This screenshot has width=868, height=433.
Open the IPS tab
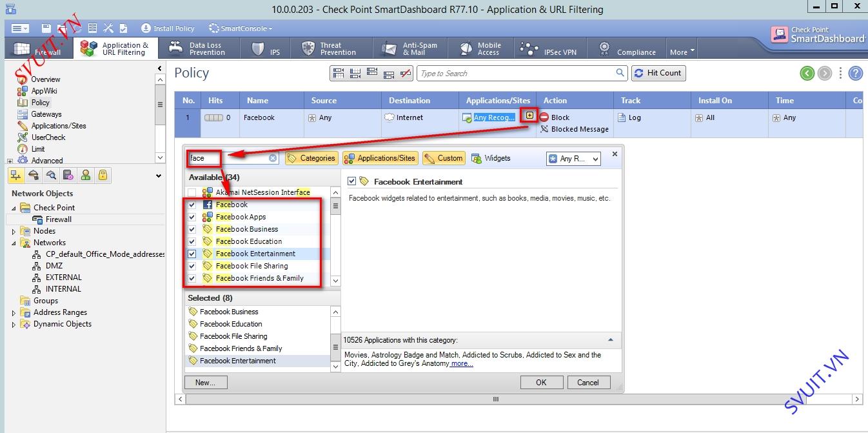pos(266,49)
